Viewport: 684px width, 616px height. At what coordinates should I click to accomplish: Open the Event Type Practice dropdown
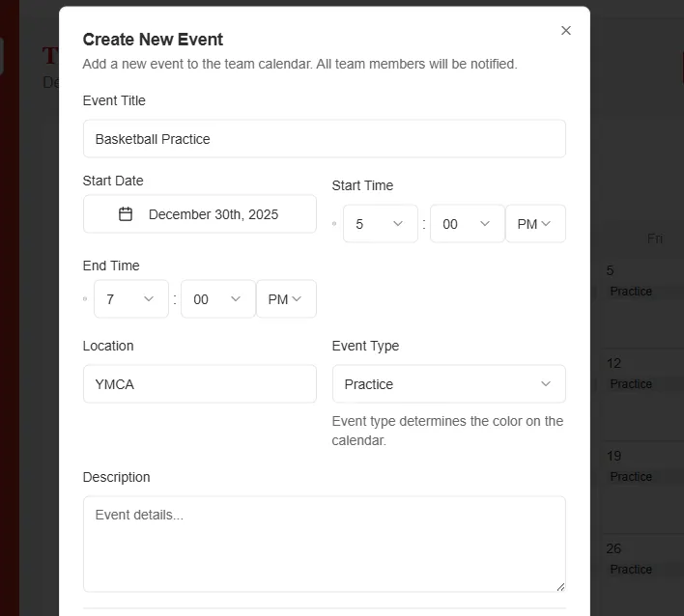(448, 384)
